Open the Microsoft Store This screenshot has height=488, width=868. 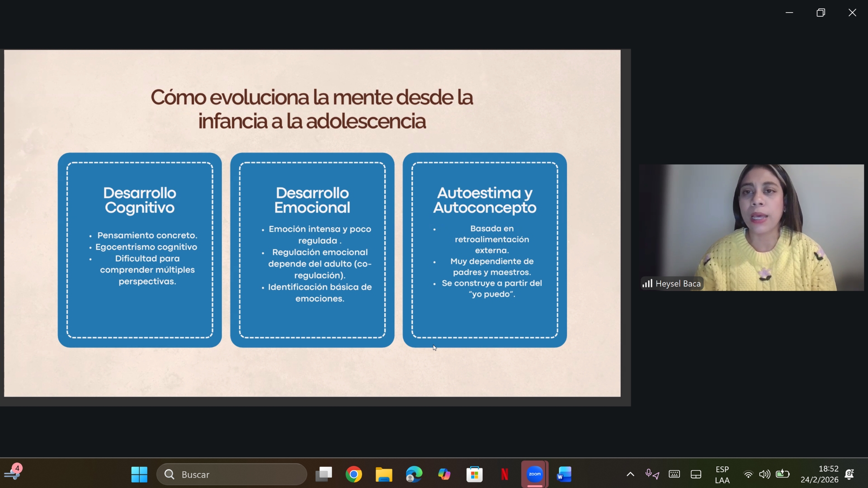point(475,474)
